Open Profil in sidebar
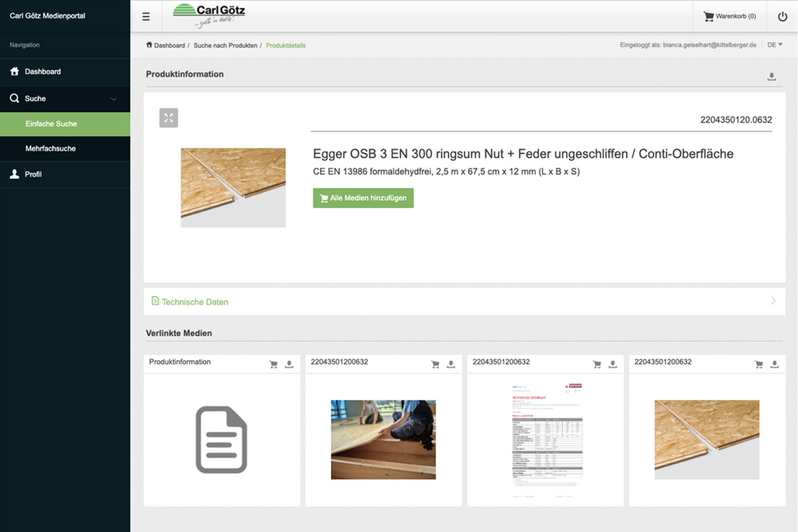 point(65,174)
